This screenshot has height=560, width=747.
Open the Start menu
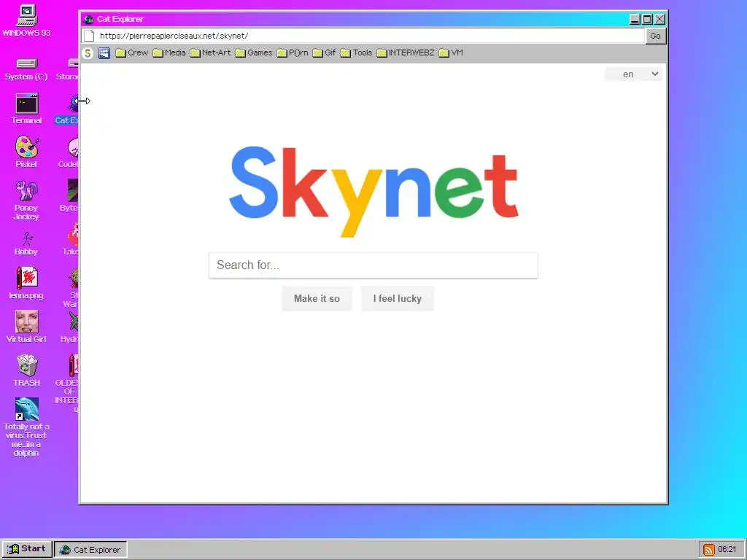pyautogui.click(x=27, y=549)
